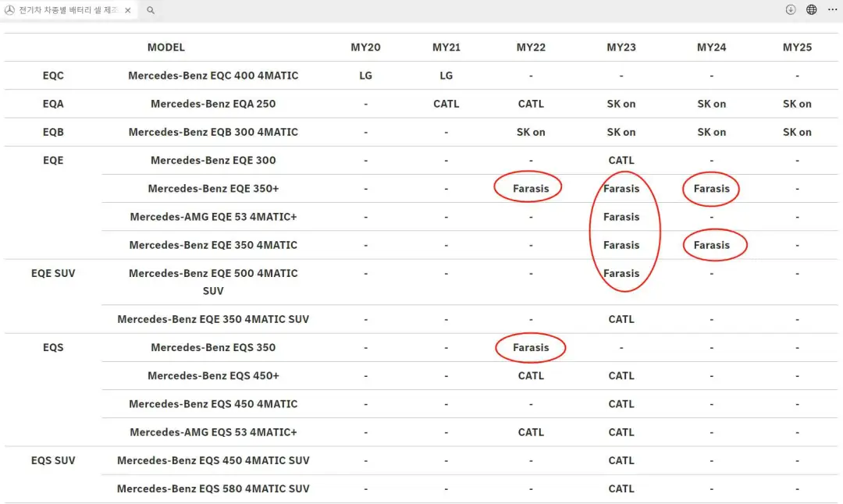Click Farasis cell in EQE 350 4MATIC MY24
Image resolution: width=843 pixels, height=504 pixels.
pyautogui.click(x=711, y=245)
